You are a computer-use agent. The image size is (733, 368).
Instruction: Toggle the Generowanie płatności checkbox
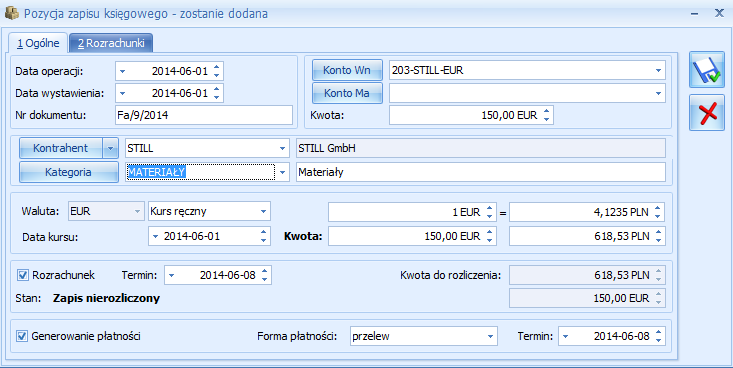pos(22,336)
